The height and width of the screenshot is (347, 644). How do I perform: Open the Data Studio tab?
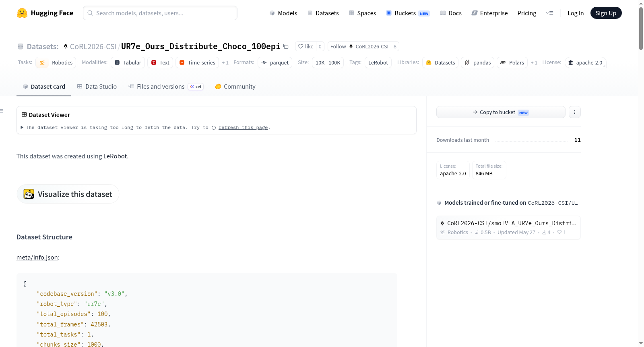97,87
